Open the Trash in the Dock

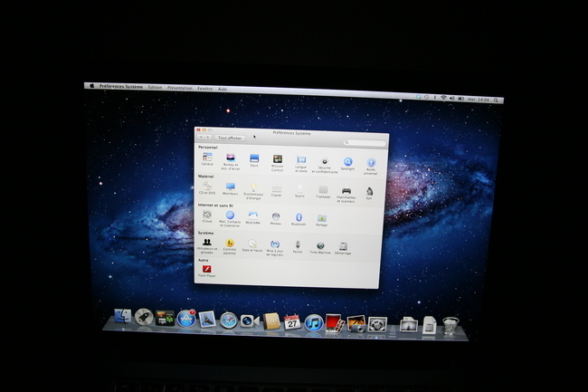pos(450,326)
